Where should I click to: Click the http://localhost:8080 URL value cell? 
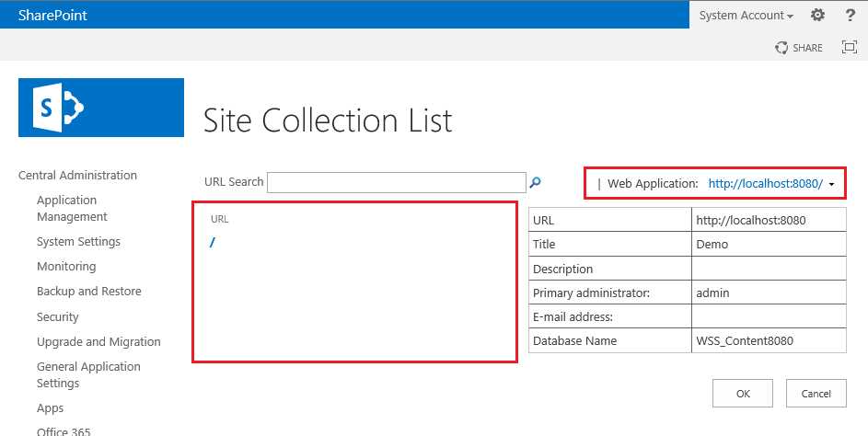tap(769, 220)
